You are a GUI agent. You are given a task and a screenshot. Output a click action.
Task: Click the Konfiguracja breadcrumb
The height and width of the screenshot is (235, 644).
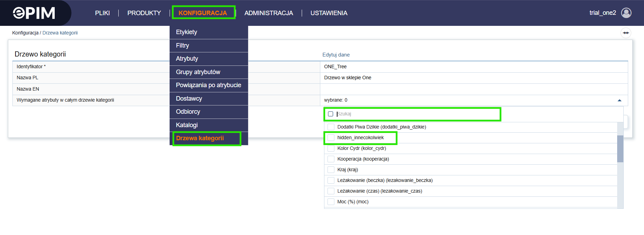point(25,33)
